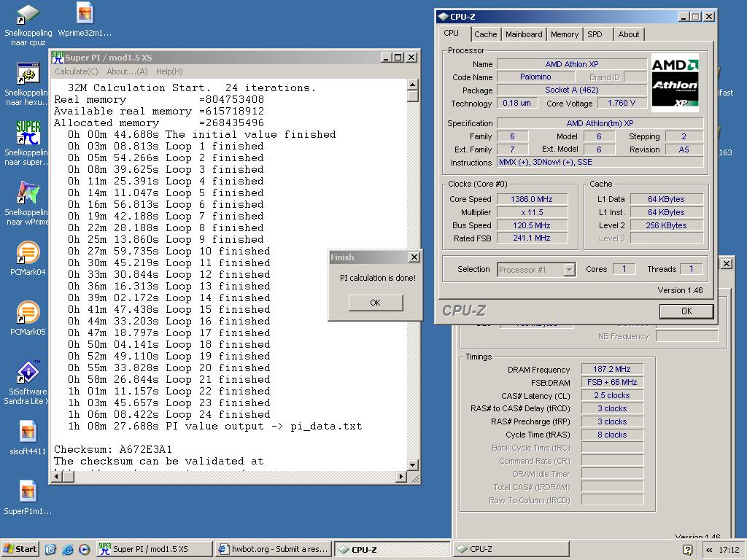Expand hidden tray icons chevron
This screenshot has width=747, height=560.
coord(709,550)
